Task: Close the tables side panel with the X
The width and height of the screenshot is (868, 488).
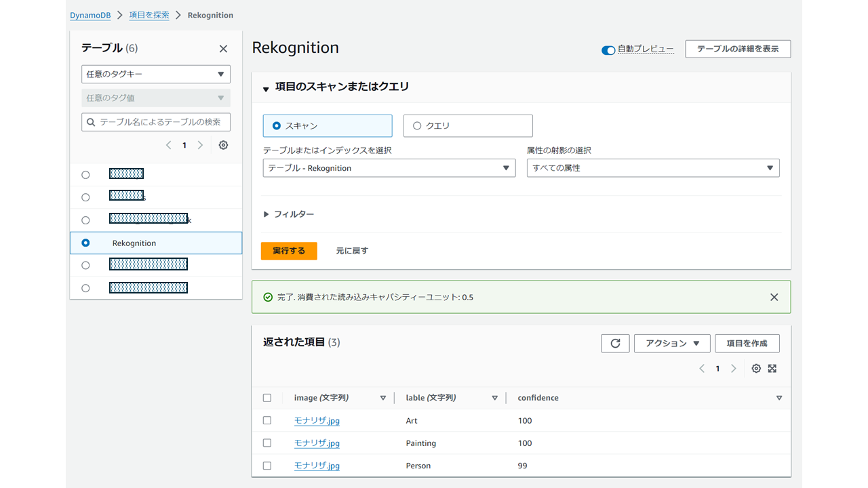Action: 223,48
